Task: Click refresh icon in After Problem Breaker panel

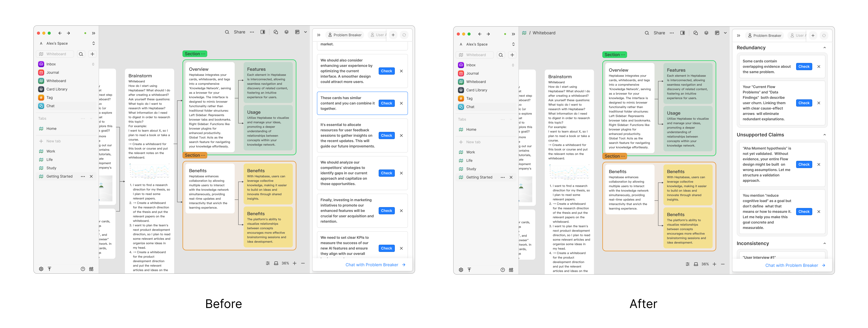Action: tap(824, 36)
